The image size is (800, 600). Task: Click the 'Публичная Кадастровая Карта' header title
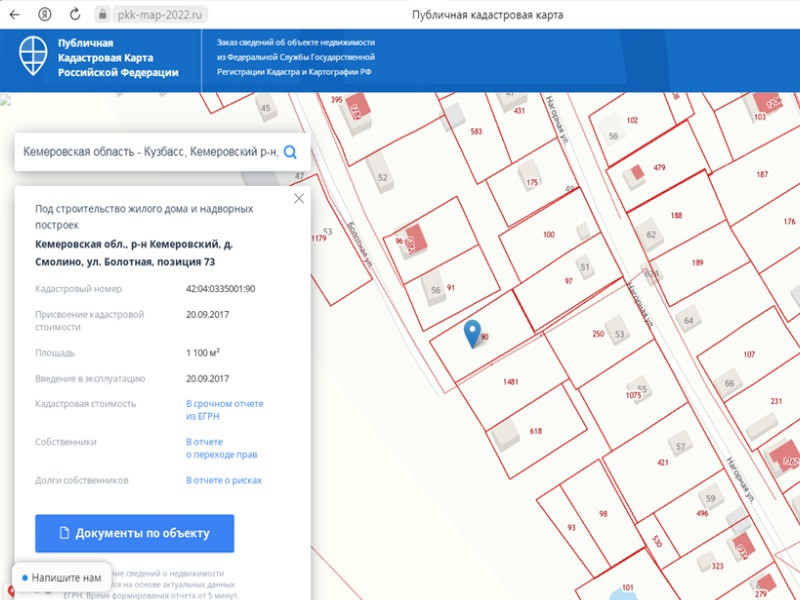[118, 58]
